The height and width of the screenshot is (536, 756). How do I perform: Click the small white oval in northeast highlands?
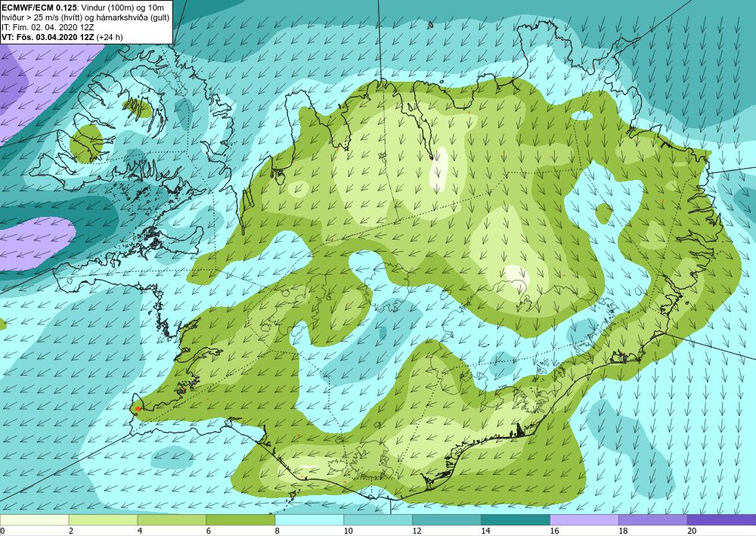click(582, 116)
